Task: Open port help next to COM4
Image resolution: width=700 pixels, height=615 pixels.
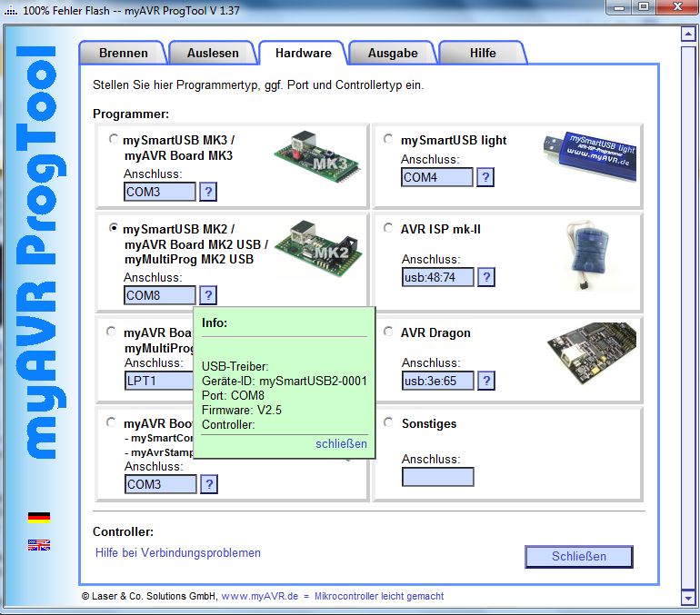Action: pyautogui.click(x=485, y=177)
